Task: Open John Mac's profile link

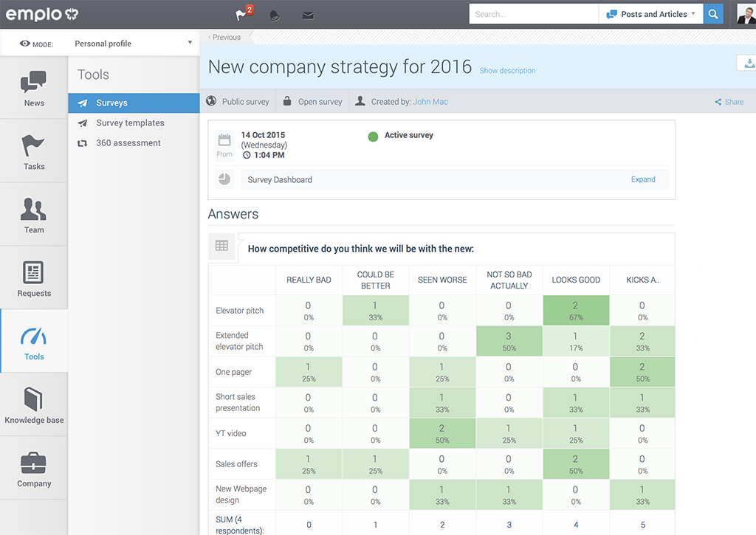Action: click(x=430, y=101)
